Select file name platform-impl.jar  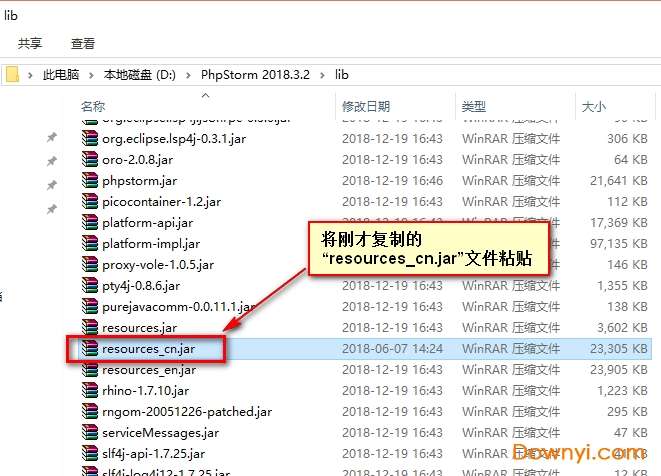point(151,244)
